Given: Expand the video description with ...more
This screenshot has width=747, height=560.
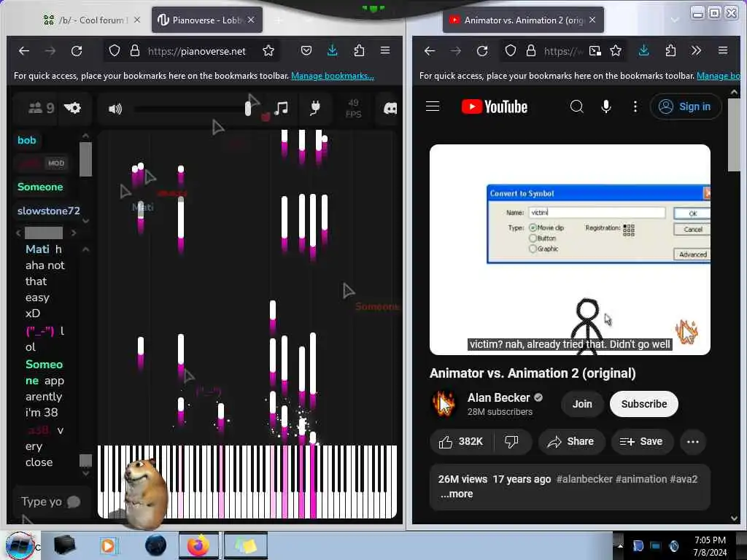Looking at the screenshot, I should click(x=457, y=494).
